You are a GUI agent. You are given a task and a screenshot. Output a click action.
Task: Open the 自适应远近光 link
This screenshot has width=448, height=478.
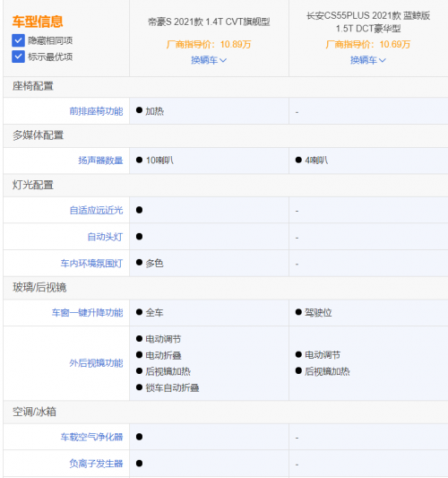click(x=96, y=210)
